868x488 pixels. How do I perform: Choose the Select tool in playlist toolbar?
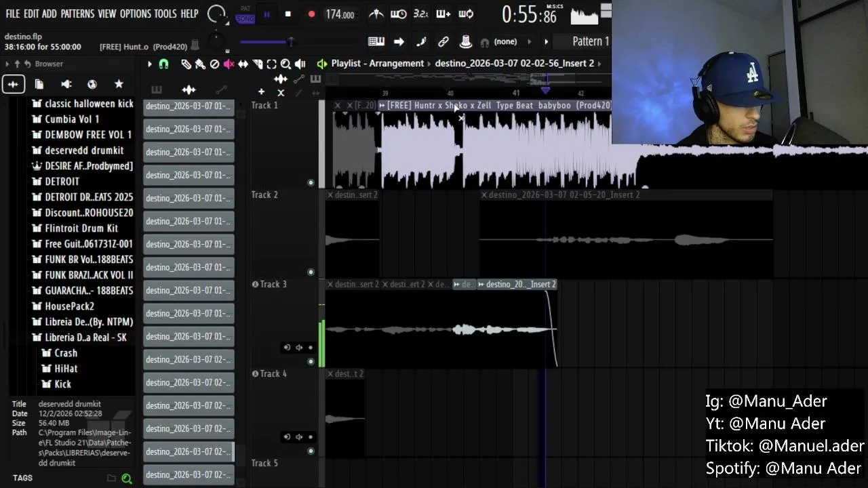[x=271, y=64]
